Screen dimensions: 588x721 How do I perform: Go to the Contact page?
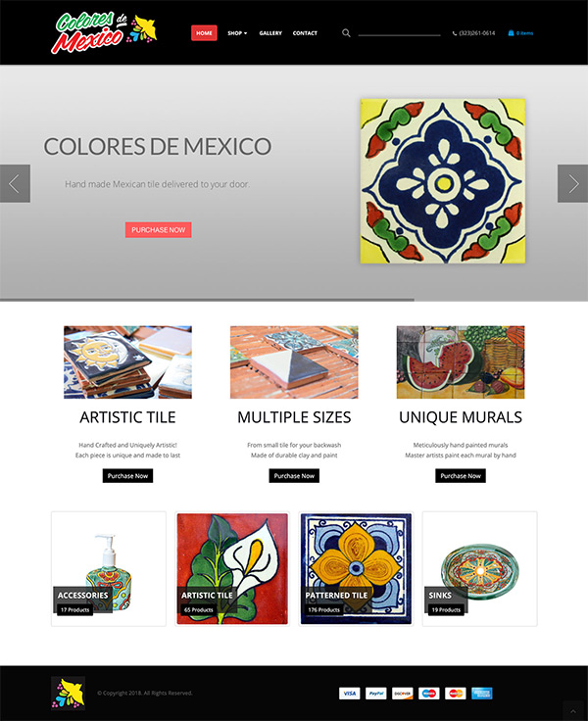305,33
